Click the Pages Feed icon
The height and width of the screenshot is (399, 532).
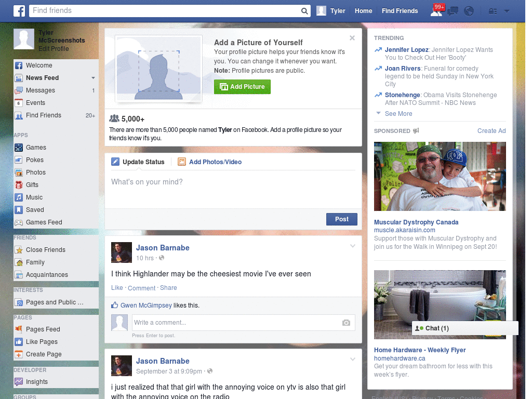click(19, 329)
